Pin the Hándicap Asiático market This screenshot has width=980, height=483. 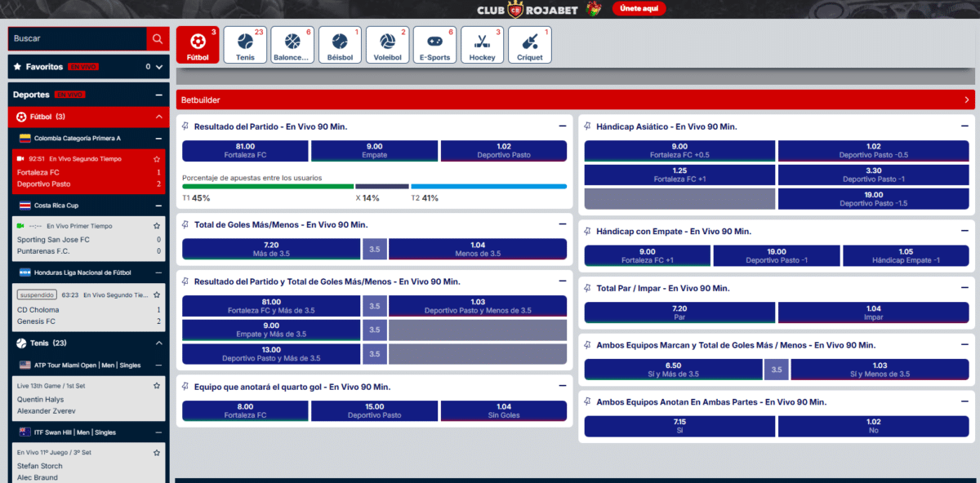click(x=589, y=126)
